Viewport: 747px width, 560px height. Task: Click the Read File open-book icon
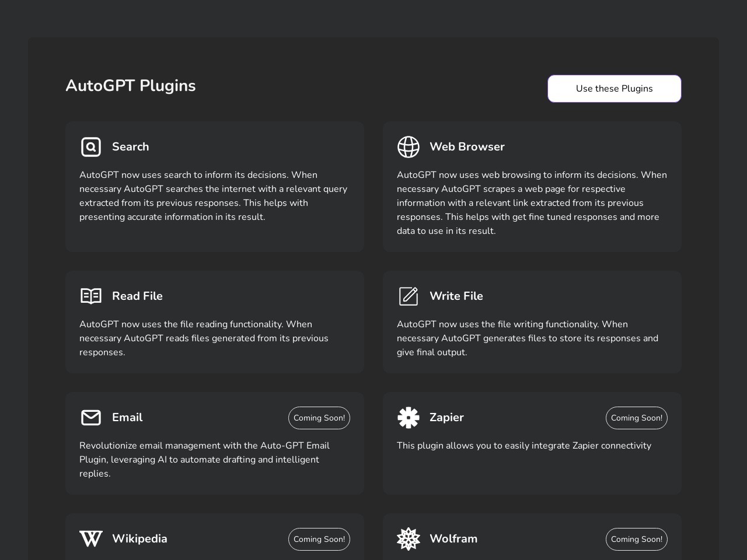click(91, 296)
